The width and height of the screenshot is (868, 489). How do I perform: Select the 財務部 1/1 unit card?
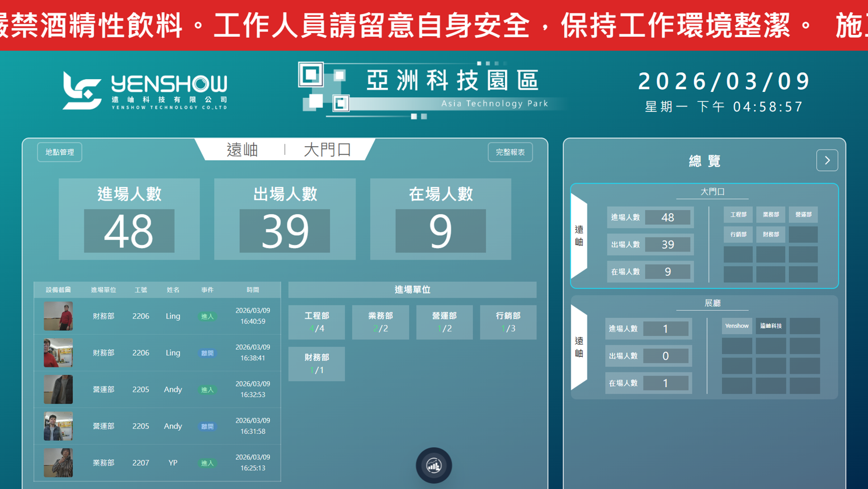[316, 364]
